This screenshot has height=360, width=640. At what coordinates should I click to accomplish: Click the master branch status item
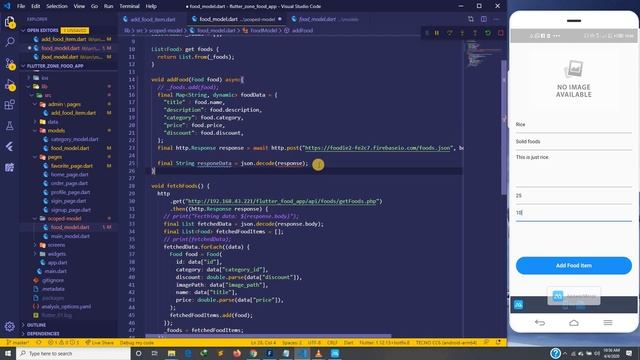coord(18,342)
